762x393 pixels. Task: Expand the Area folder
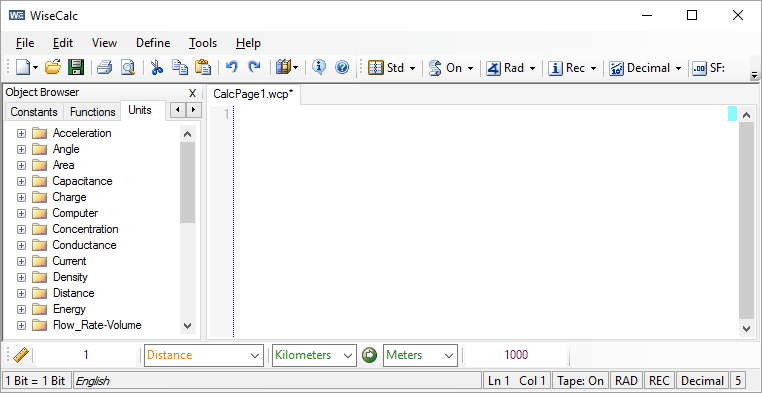click(x=21, y=165)
